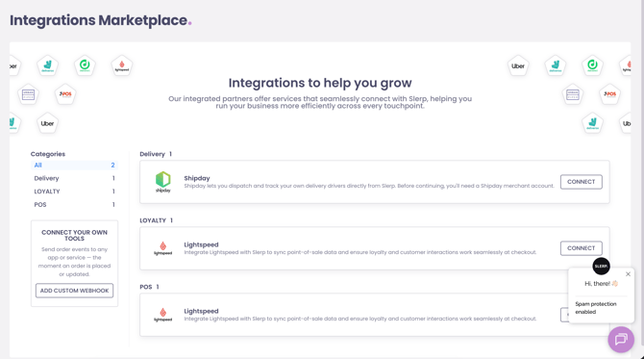Select the All category filter
The width and height of the screenshot is (644, 359).
tap(74, 165)
